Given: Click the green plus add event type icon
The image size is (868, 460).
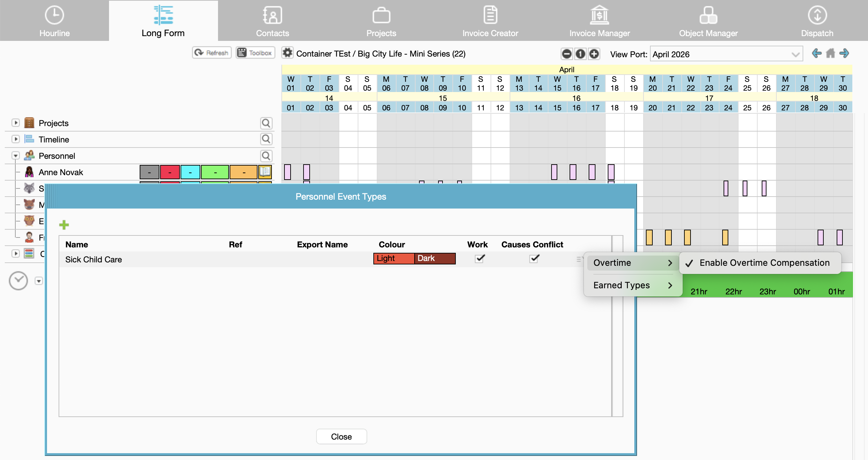Looking at the screenshot, I should [x=64, y=225].
